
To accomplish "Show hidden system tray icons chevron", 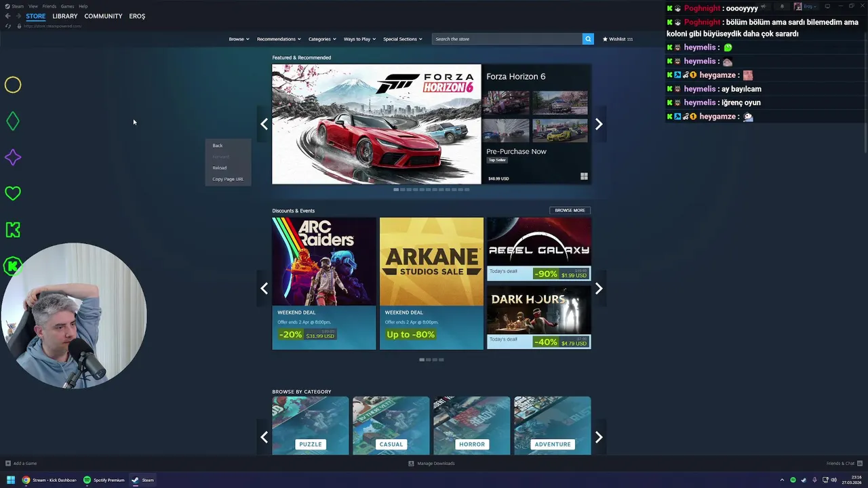I will pos(782,480).
